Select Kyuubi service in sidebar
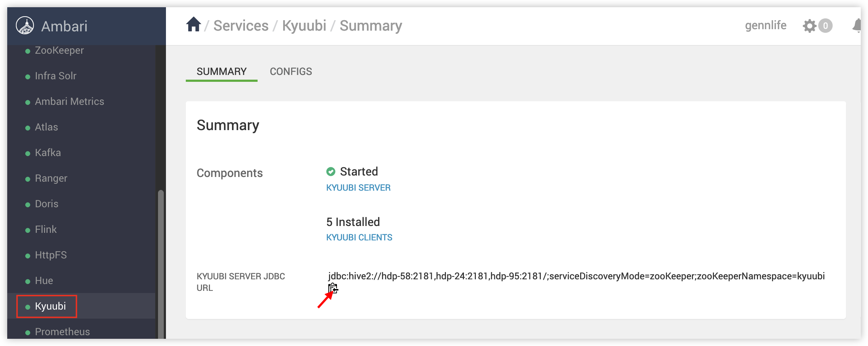 click(x=50, y=306)
